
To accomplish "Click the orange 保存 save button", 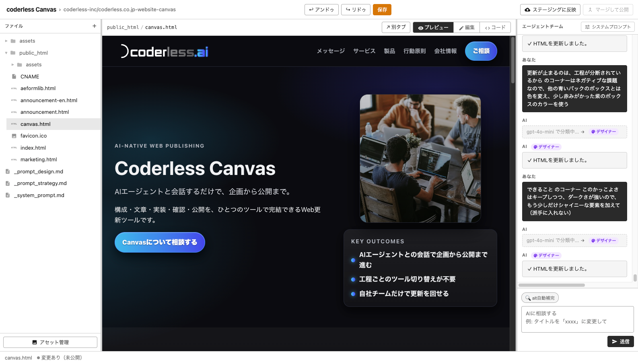I will pos(382,10).
